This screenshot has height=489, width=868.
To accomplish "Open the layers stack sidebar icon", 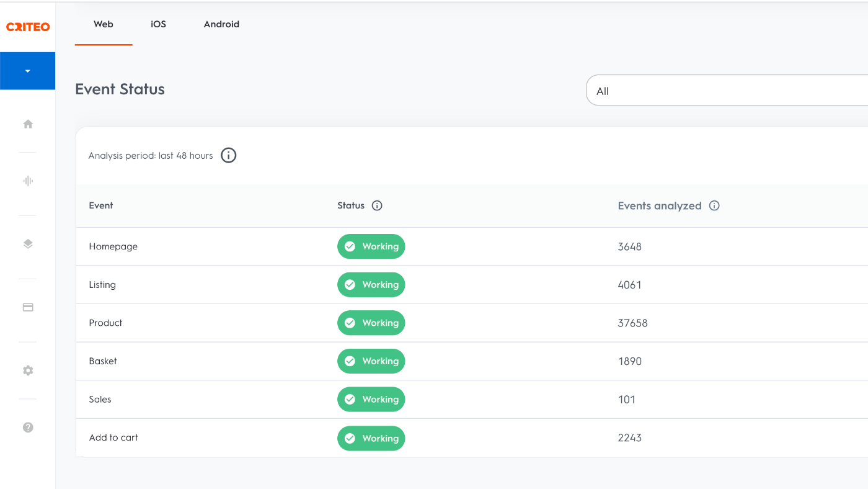I will 28,244.
